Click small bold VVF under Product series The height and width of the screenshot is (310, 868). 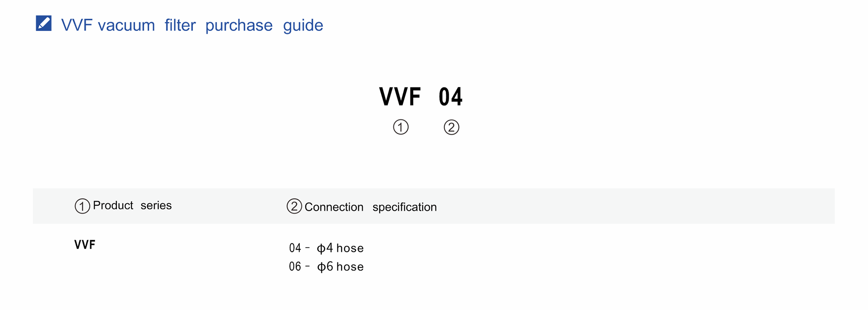click(85, 245)
